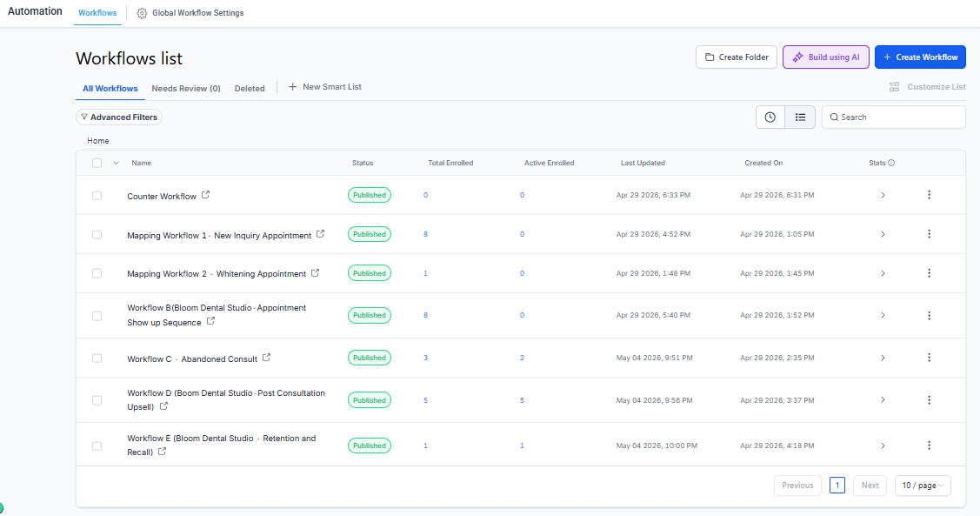Screen dimensions: 980x516
Task: Open external link icon for Workflow D
Action: (163, 405)
